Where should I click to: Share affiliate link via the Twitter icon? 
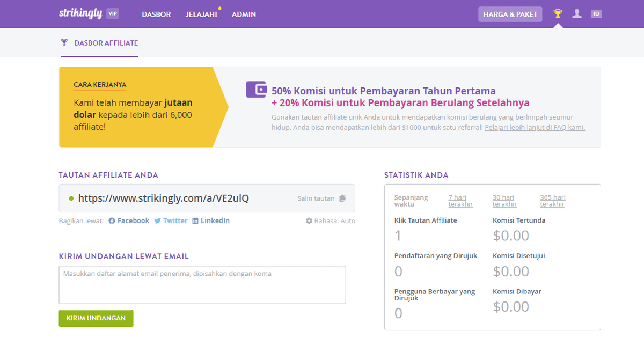pyautogui.click(x=157, y=220)
